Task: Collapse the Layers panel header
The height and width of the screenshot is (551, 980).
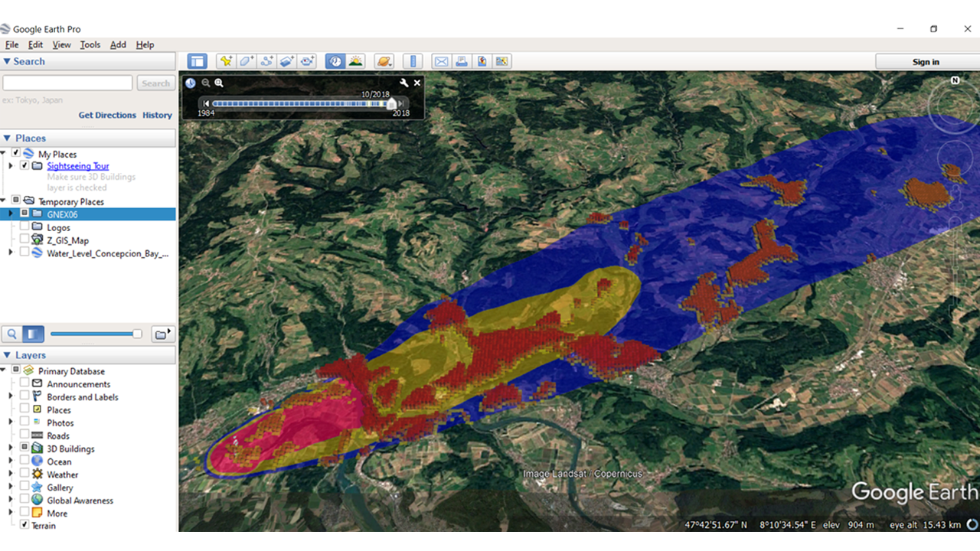Action: [x=88, y=355]
